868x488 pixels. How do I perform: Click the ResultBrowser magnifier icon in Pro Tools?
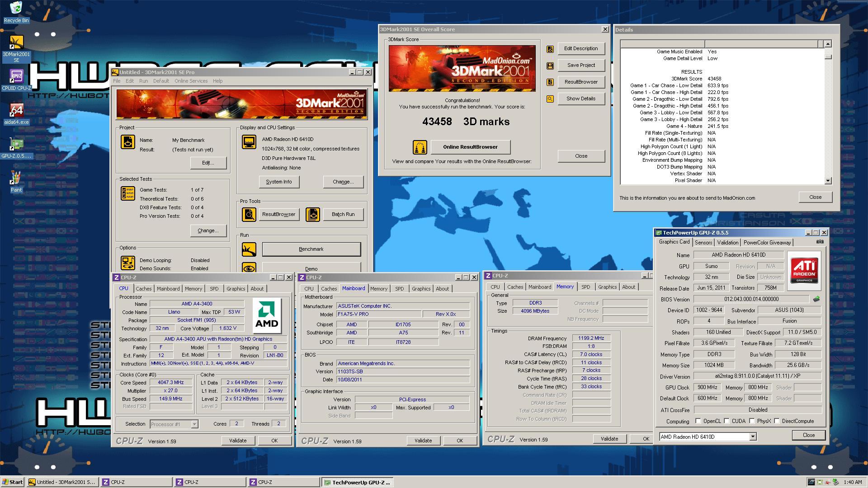pos(249,214)
